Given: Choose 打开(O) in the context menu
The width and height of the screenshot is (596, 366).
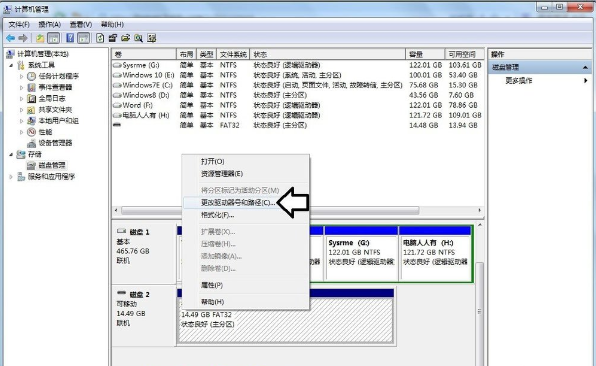Looking at the screenshot, I should click(246, 162).
